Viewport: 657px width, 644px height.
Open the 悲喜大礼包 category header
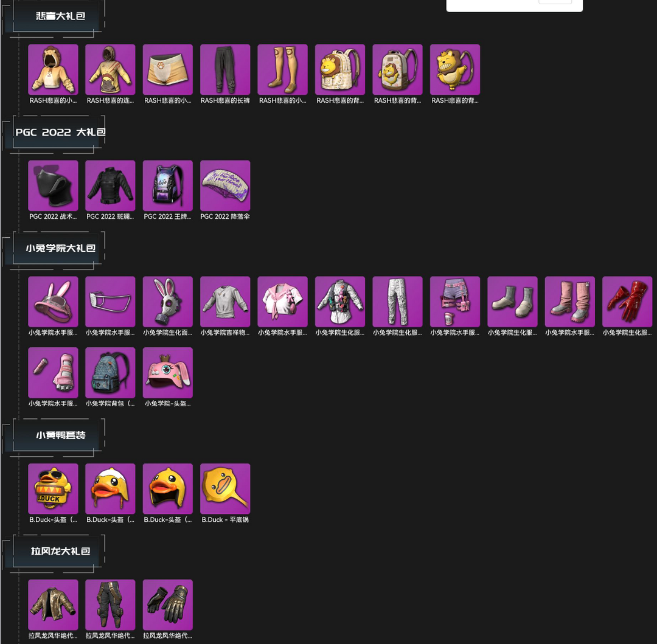(x=60, y=16)
